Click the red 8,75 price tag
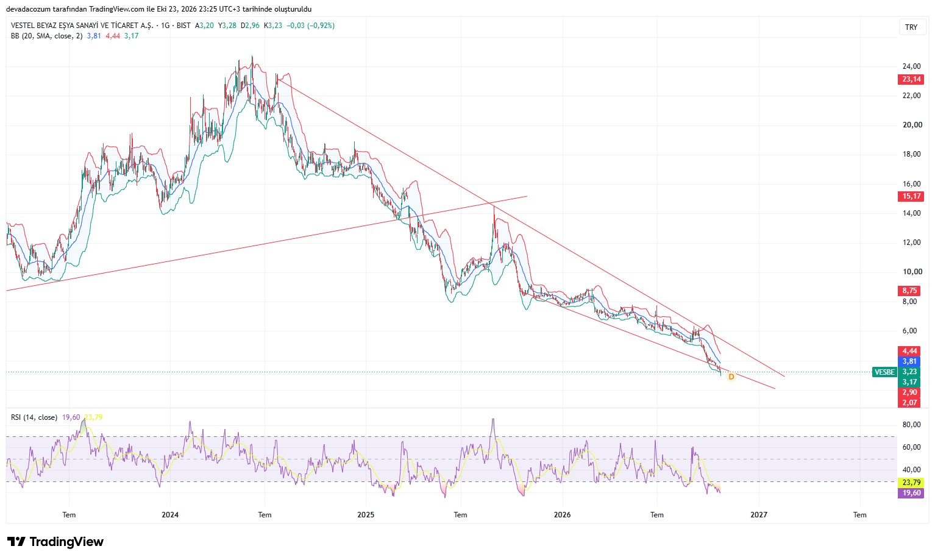The image size is (935, 560). [x=909, y=291]
